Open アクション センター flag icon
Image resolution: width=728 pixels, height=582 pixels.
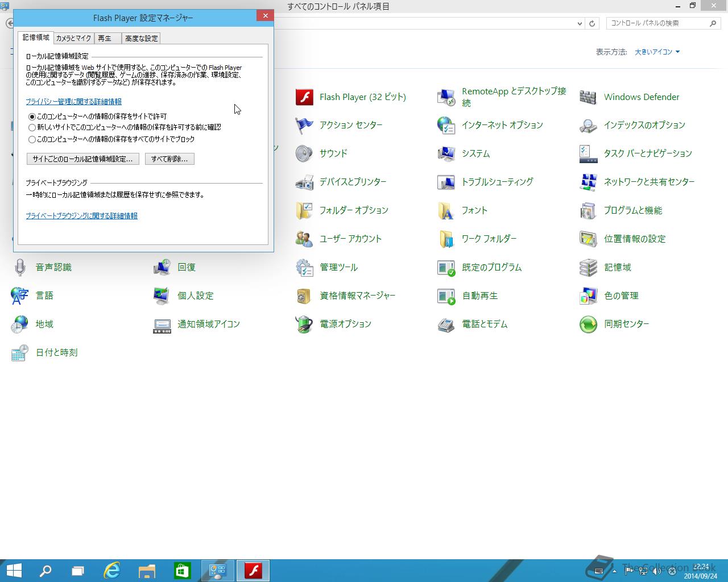pos(304,126)
